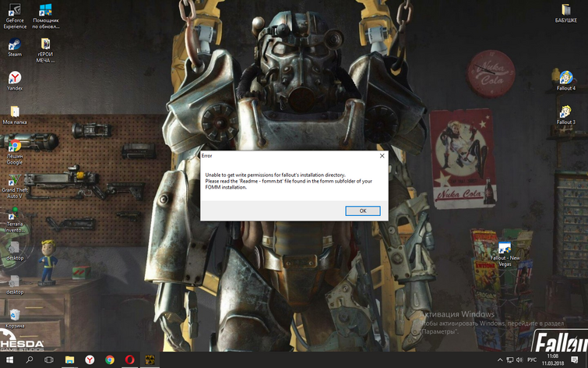Show hidden system tray icons

click(500, 359)
